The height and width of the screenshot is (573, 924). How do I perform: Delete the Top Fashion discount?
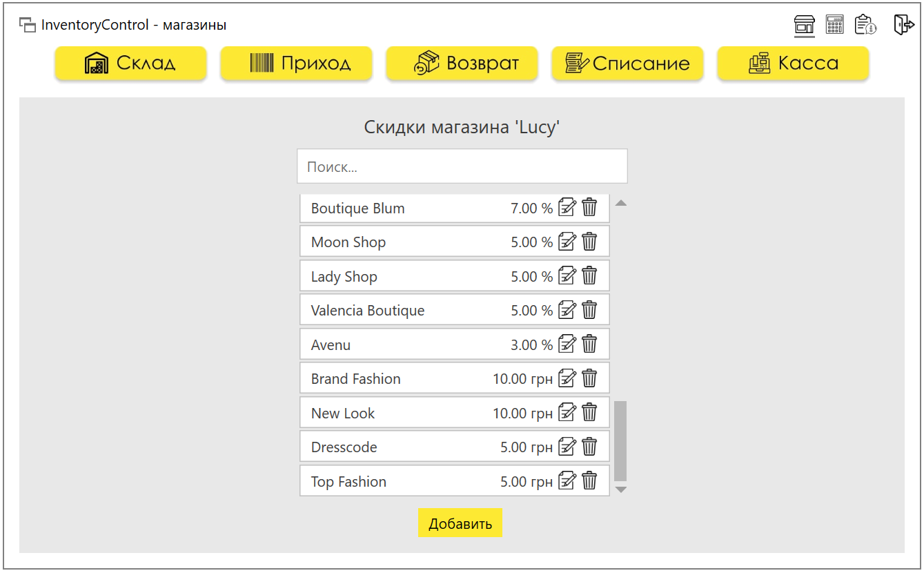click(x=589, y=480)
